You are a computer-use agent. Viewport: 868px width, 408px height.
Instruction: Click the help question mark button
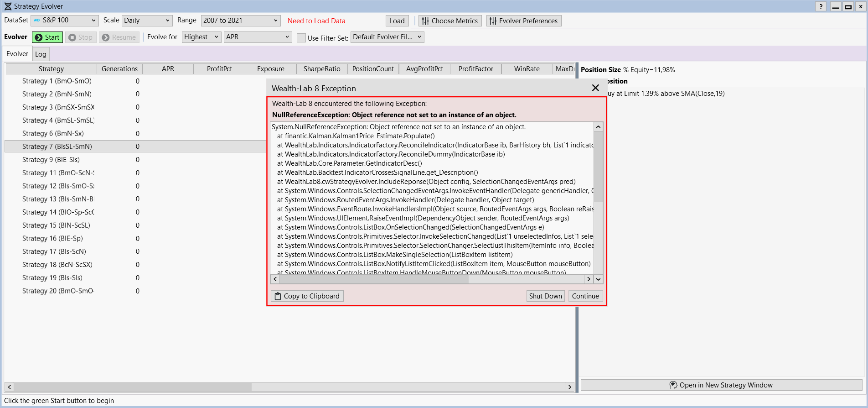click(x=821, y=6)
